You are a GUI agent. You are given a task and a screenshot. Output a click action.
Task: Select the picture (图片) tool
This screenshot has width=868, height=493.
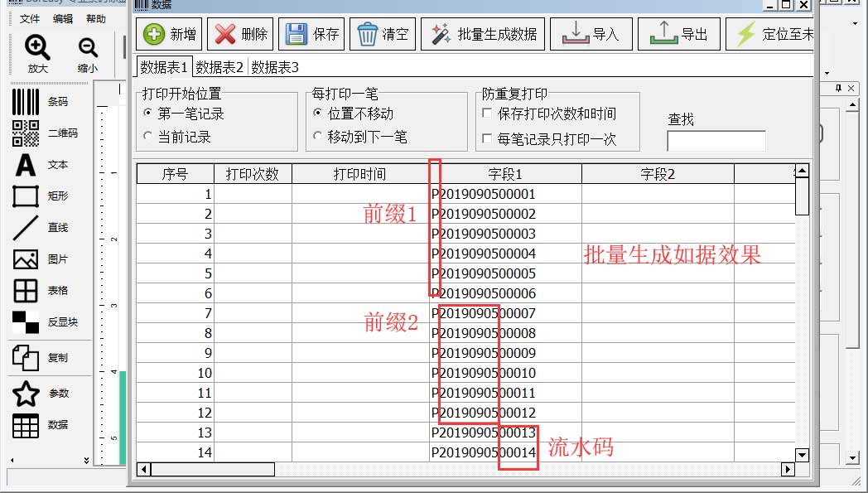(x=26, y=259)
